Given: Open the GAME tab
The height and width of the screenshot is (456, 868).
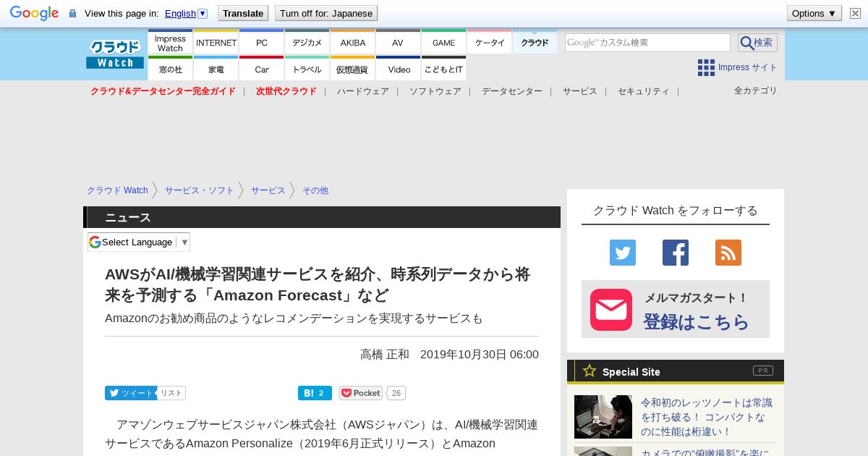Looking at the screenshot, I should click(x=444, y=42).
